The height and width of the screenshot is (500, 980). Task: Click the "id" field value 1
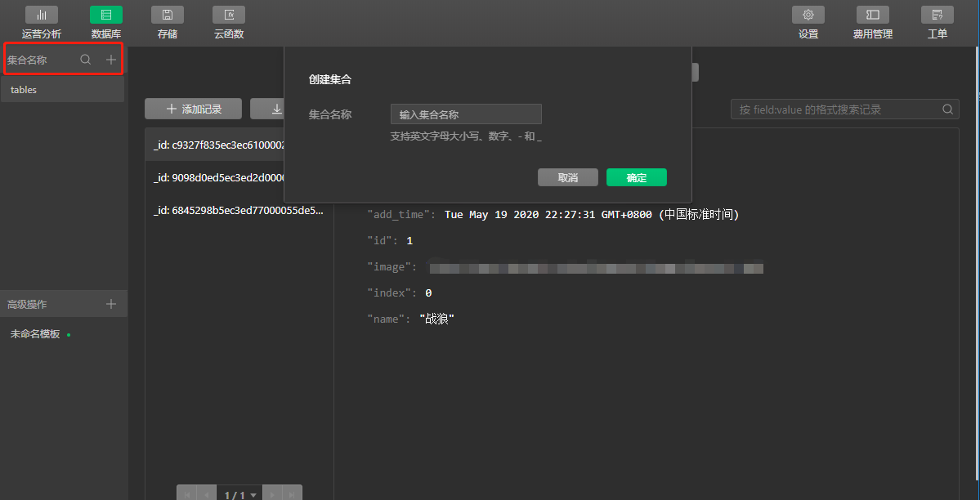point(409,241)
